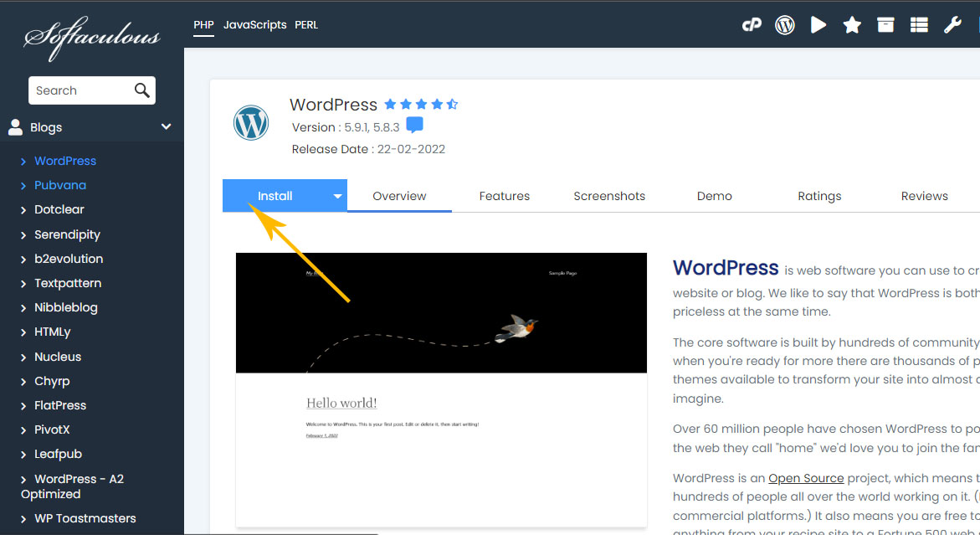Open the Install button dropdown arrow

click(x=337, y=196)
